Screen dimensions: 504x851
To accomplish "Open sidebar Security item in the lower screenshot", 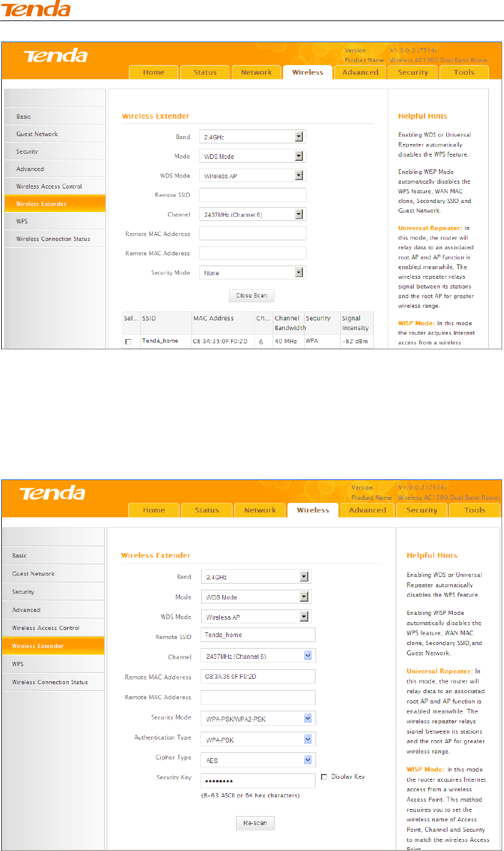I will [52, 591].
